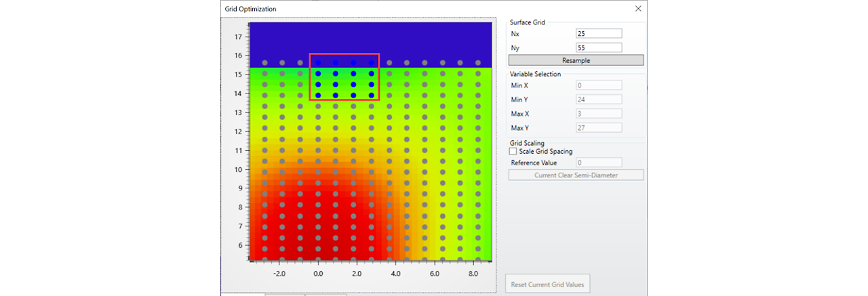The height and width of the screenshot is (296, 868).
Task: Click the Min Y field showing 24
Action: click(x=599, y=100)
